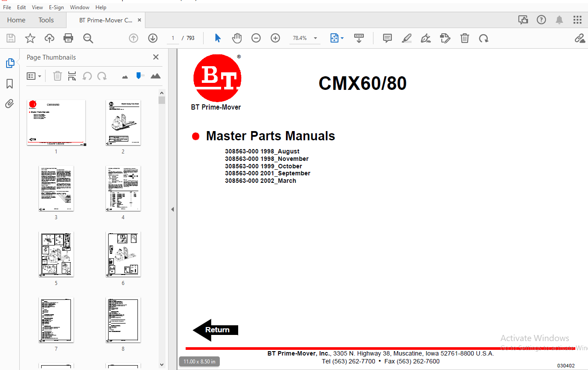Add document to starred bookmarks
Viewport: 588px width, 370px height.
click(x=30, y=39)
